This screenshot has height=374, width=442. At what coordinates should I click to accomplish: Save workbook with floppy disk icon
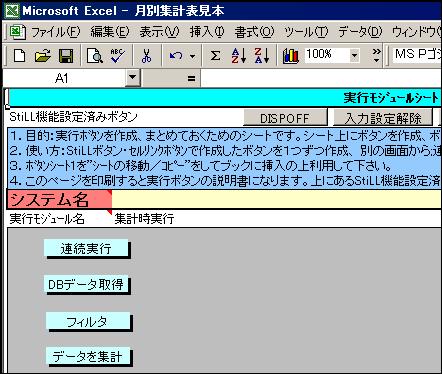point(66,56)
